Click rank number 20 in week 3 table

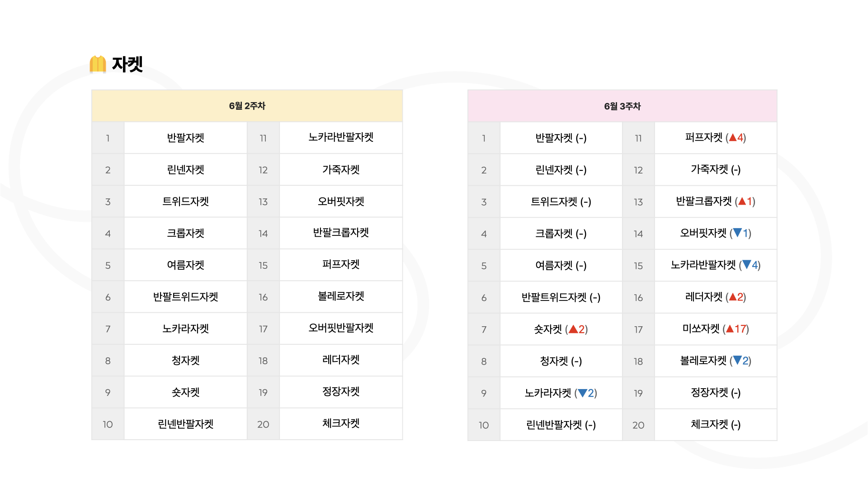638,425
